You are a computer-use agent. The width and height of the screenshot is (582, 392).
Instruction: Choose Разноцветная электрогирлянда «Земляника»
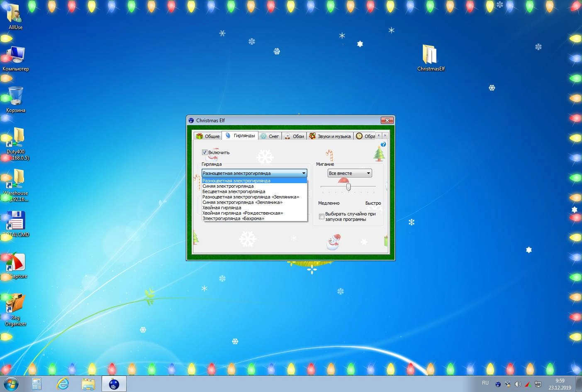(254, 197)
